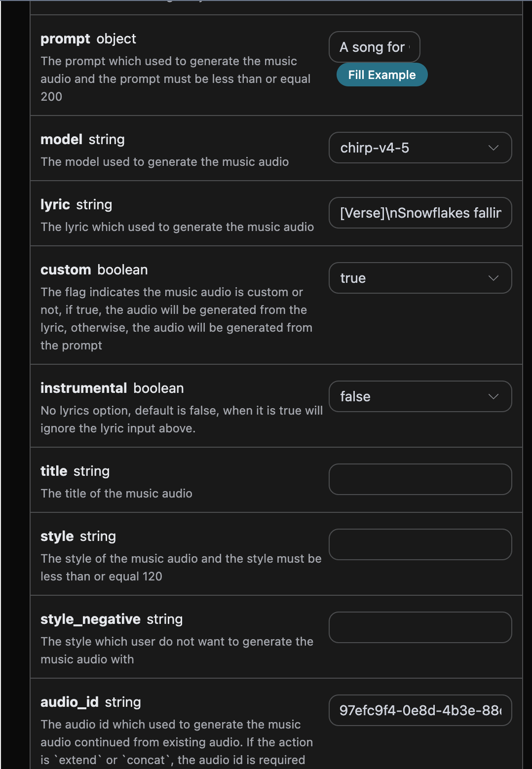The height and width of the screenshot is (769, 532).
Task: Expand the custom boolean dropdown showing true
Action: 419,278
